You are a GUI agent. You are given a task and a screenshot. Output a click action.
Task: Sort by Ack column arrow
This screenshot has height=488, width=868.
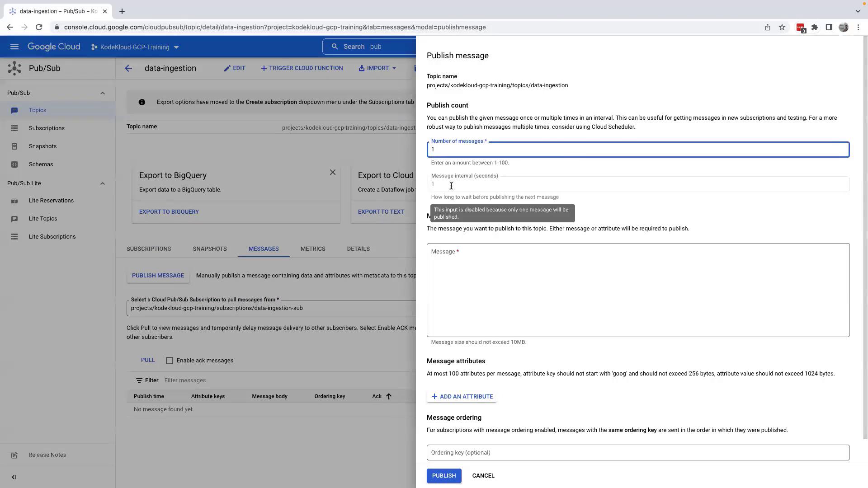click(388, 396)
